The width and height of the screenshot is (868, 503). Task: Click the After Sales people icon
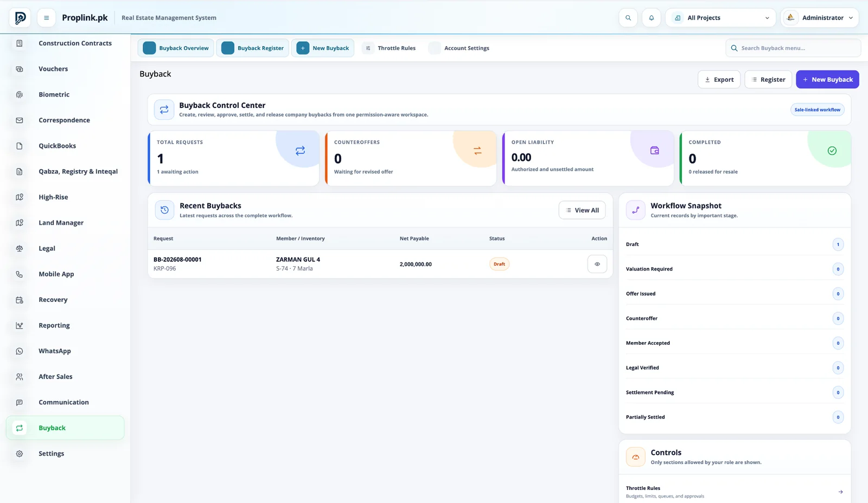(20, 377)
